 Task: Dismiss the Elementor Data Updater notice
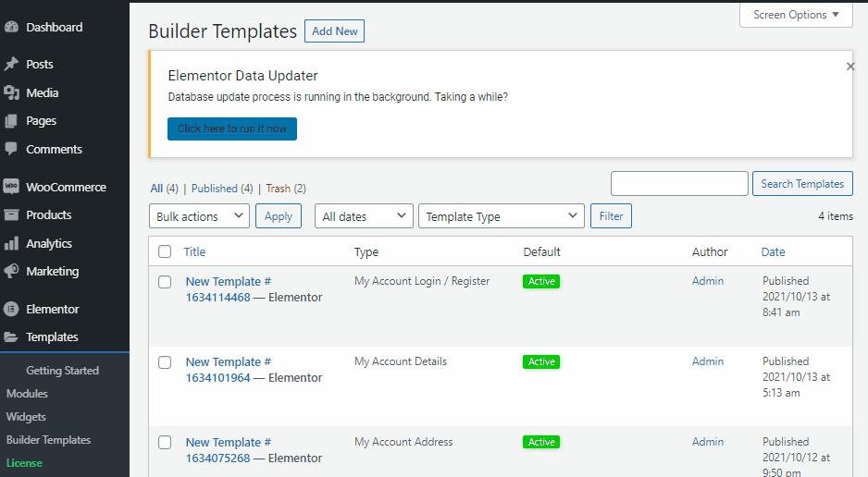pos(850,67)
